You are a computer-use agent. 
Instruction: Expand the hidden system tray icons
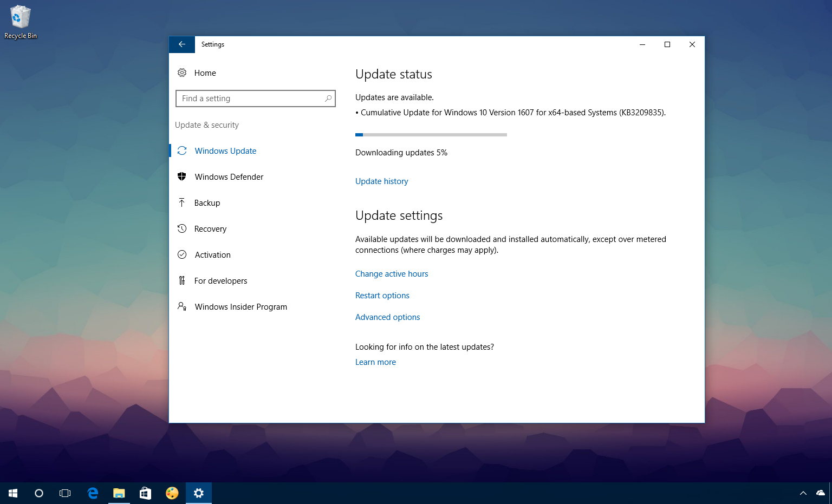tap(803, 493)
